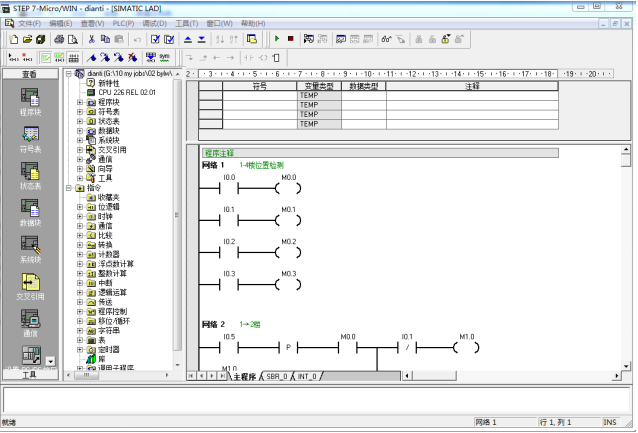Switch to the INT_0 tab

coord(307,376)
